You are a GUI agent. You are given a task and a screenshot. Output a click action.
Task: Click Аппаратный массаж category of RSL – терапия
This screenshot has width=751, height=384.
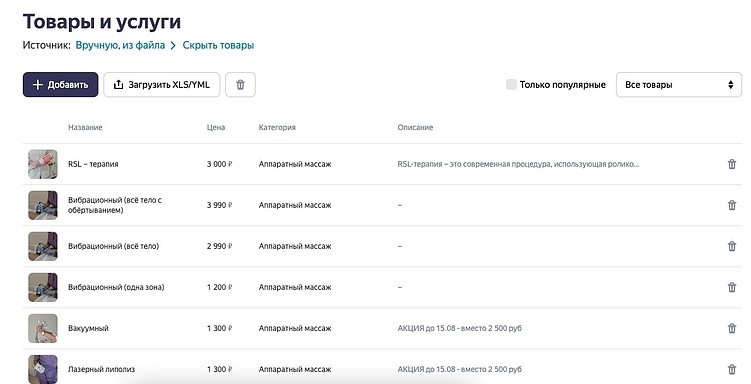(x=295, y=164)
